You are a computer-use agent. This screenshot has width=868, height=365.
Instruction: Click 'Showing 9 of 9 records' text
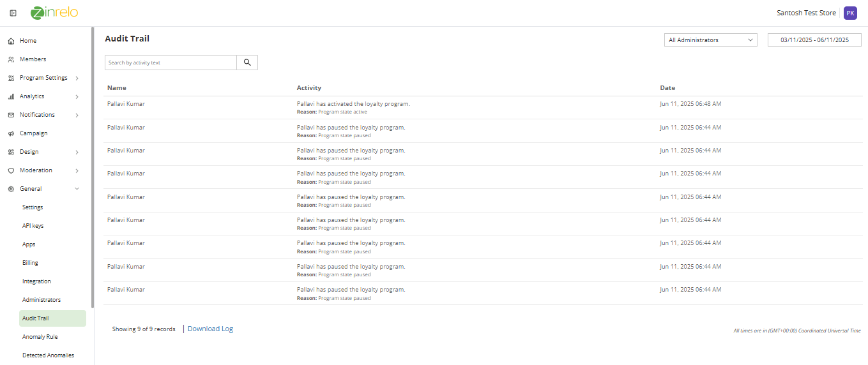pyautogui.click(x=144, y=329)
